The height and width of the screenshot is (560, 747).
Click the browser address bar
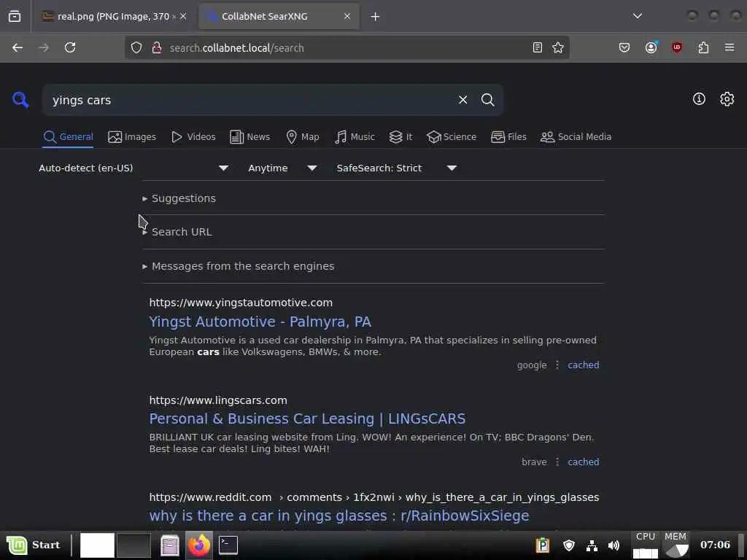[347, 47]
